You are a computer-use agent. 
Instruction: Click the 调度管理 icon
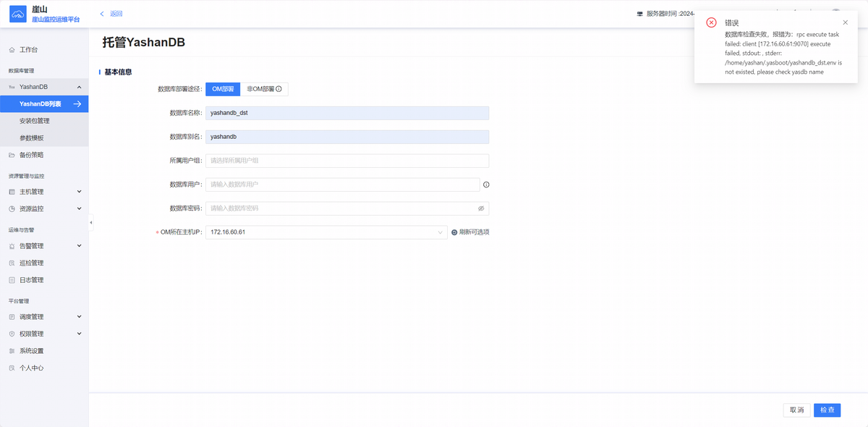pos(12,317)
